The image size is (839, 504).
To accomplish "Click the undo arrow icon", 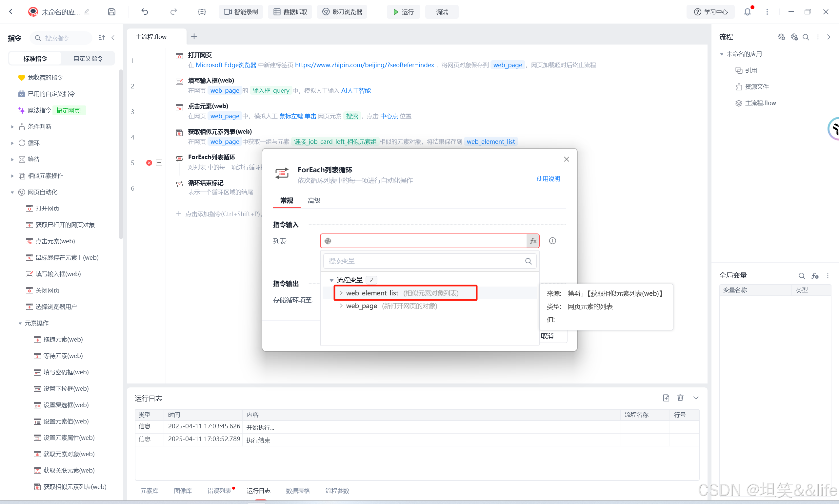I will [145, 12].
